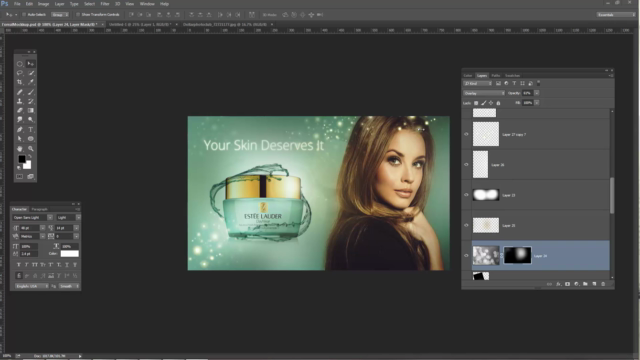Lock all padlock icon
This screenshot has height=360, width=640.
click(x=498, y=103)
